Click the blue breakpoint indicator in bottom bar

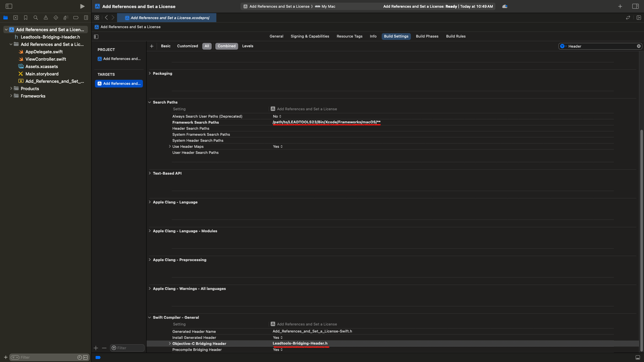(98, 358)
